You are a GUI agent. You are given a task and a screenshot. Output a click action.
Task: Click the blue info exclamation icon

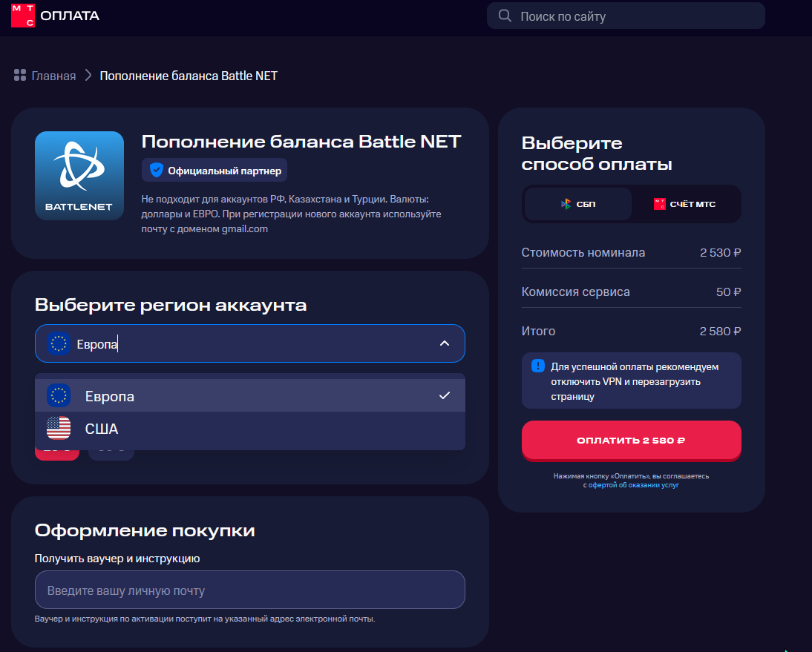(x=538, y=366)
